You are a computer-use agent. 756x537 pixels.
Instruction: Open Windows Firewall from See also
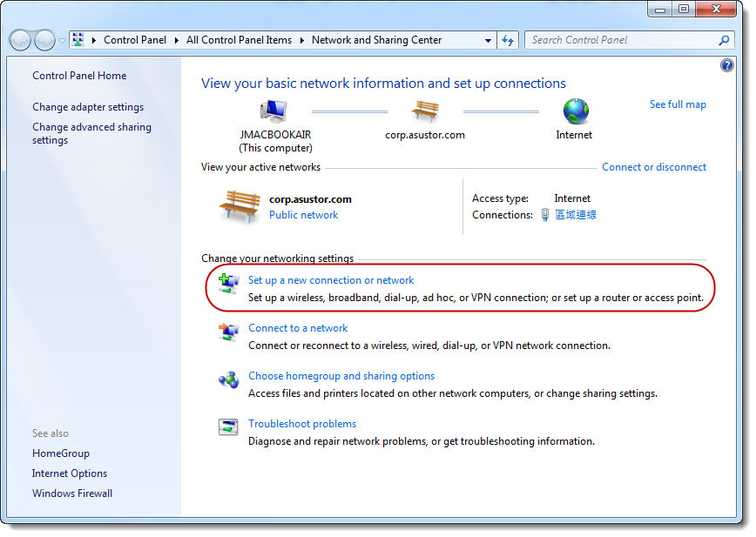point(72,493)
